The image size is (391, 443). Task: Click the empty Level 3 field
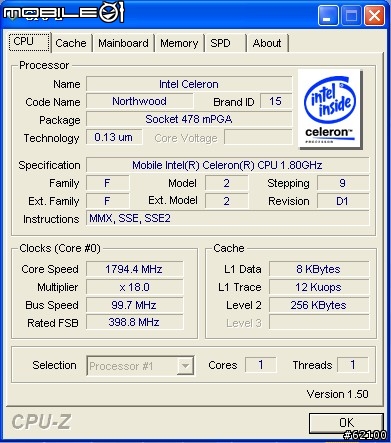click(x=319, y=322)
